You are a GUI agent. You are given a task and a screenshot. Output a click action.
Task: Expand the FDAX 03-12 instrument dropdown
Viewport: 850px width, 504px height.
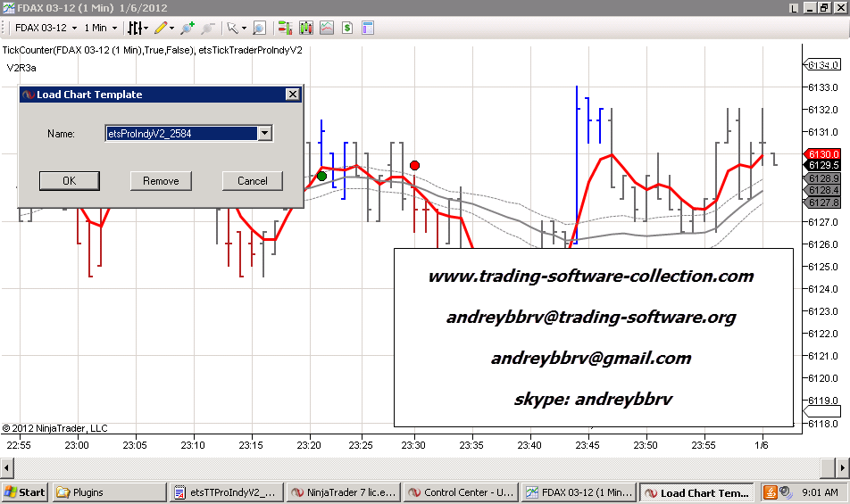[74, 28]
